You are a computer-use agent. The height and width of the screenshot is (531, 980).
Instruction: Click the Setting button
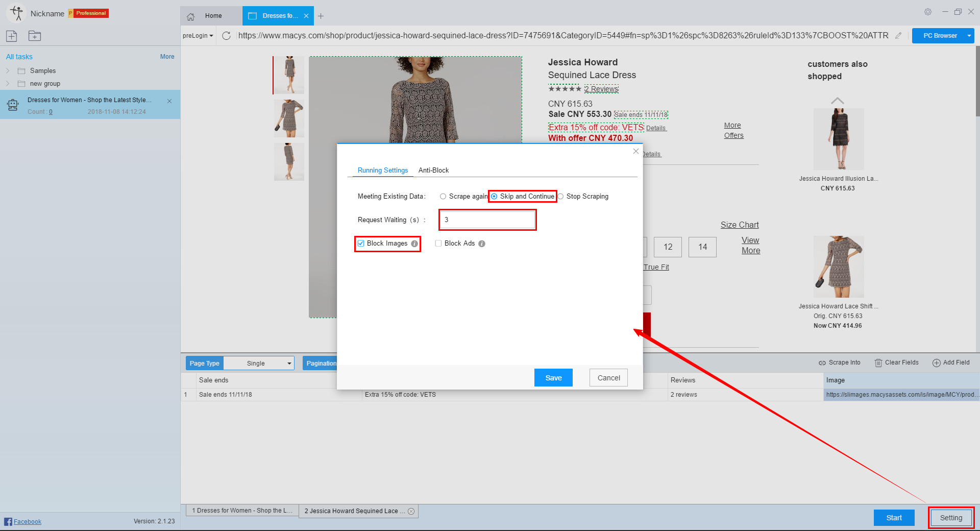[x=951, y=518]
